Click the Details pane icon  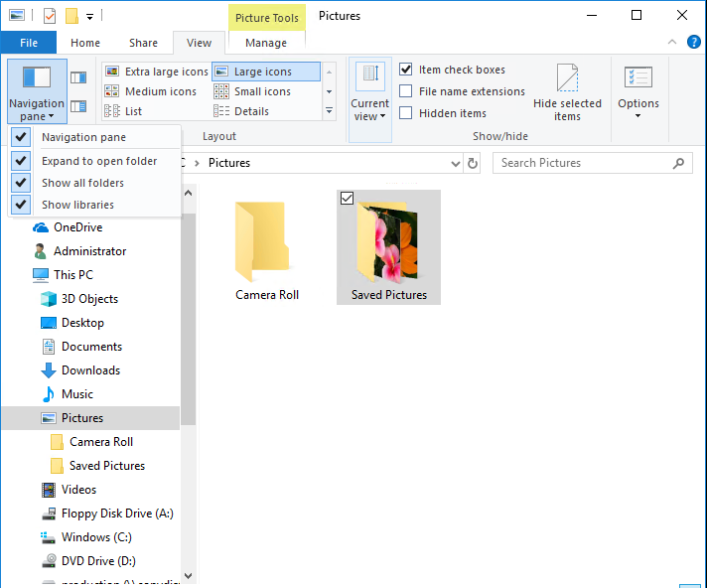coord(78,106)
